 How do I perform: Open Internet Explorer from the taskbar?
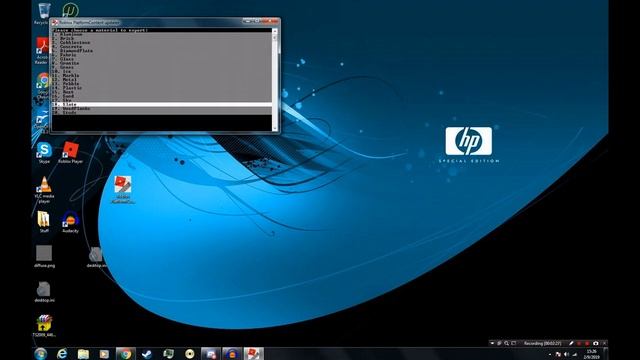[62, 353]
